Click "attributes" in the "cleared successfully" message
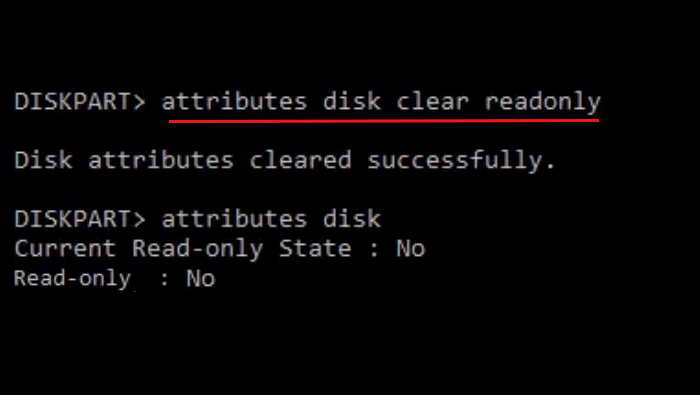The width and height of the screenshot is (700, 395). [x=161, y=160]
